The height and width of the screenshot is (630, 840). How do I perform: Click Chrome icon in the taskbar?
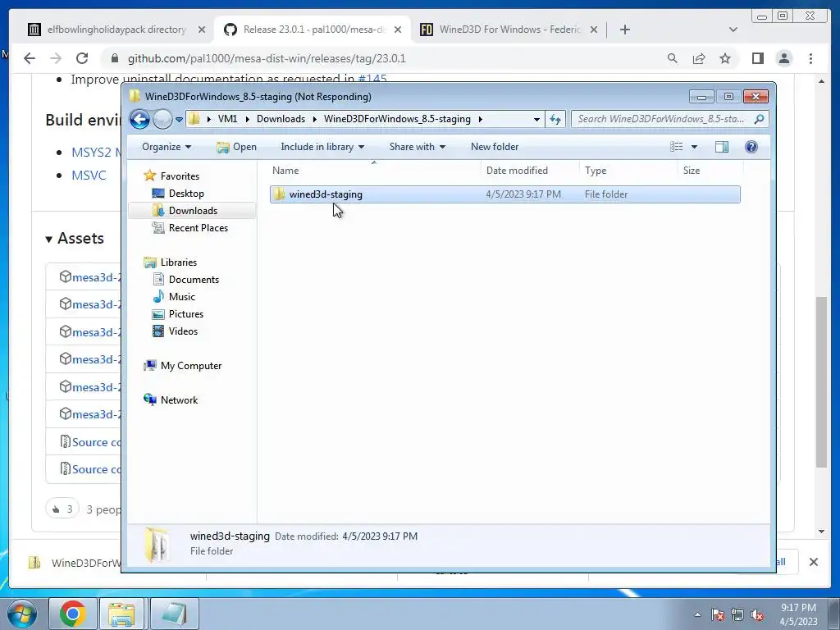coord(73,614)
